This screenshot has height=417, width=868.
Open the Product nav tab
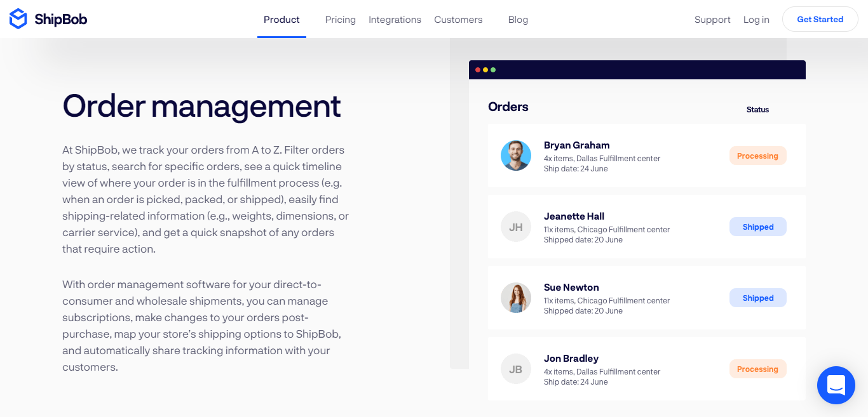point(281,20)
